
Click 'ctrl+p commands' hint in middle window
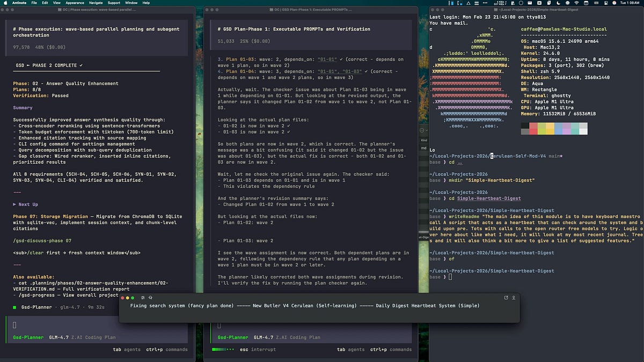[x=391, y=350]
